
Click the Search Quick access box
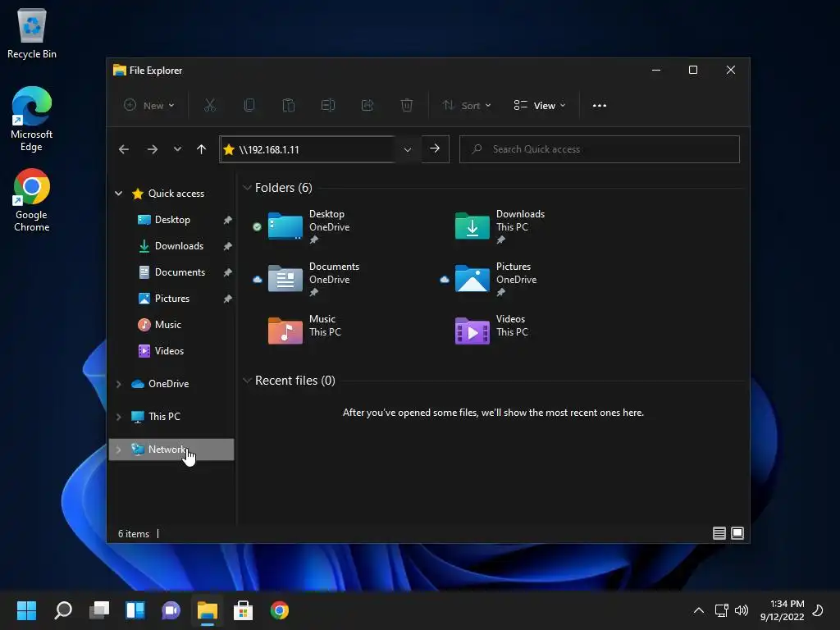pos(600,149)
